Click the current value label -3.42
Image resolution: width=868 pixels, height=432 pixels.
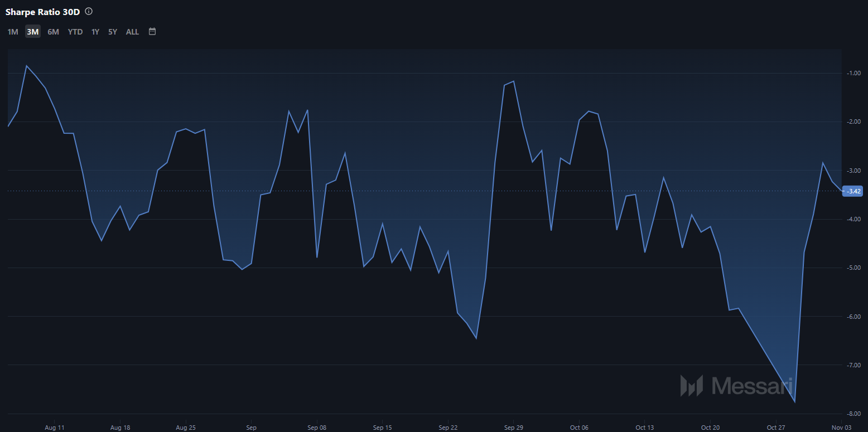[852, 191]
